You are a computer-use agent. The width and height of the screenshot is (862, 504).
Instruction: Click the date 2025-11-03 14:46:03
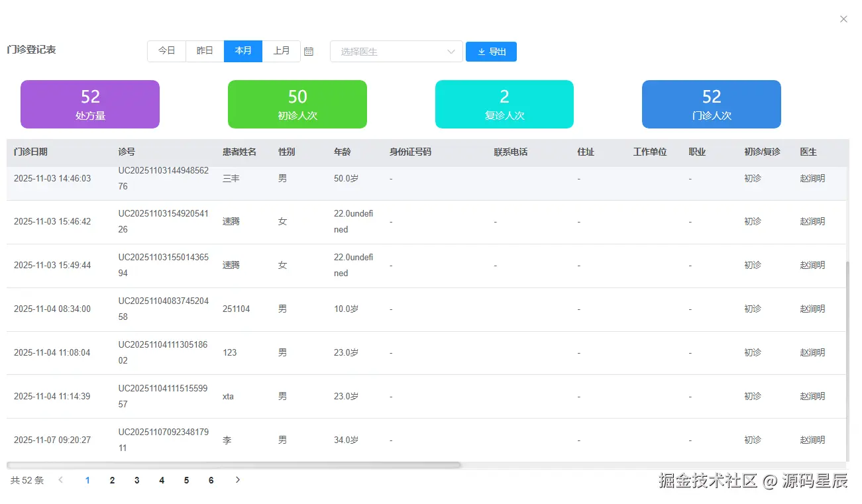[52, 178]
